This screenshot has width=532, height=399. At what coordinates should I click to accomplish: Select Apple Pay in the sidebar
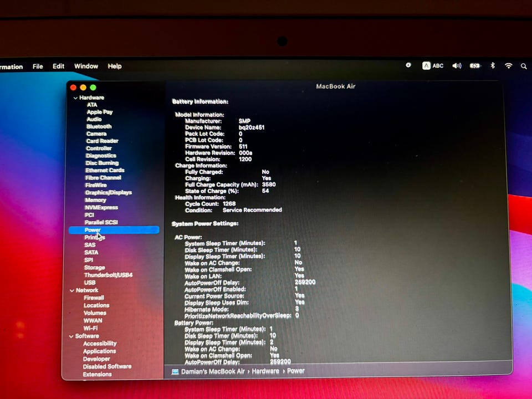click(100, 112)
